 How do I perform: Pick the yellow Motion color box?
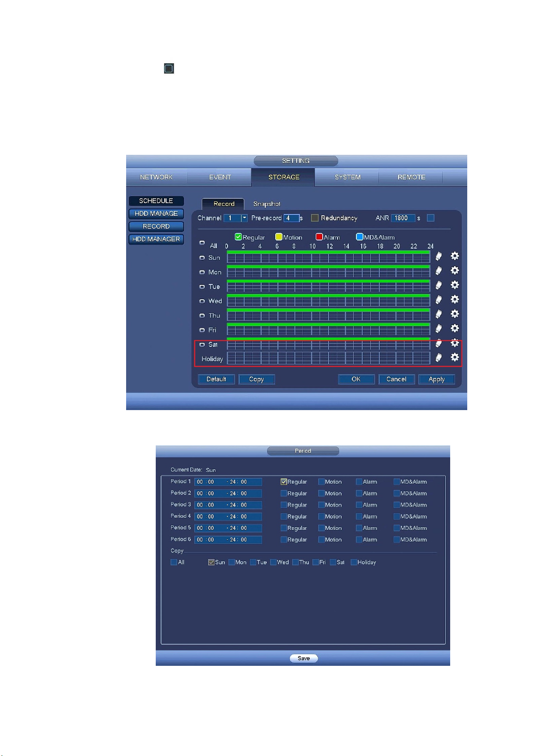click(279, 237)
